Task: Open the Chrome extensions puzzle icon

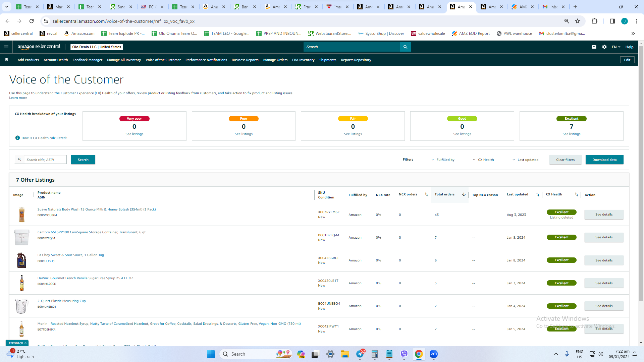Action: point(594,21)
